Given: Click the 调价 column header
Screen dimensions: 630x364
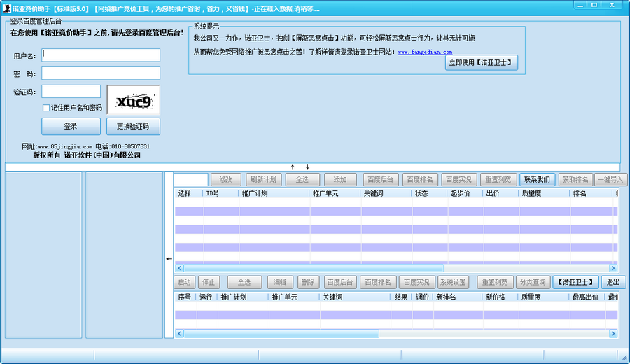Looking at the screenshot, I should tap(423, 297).
